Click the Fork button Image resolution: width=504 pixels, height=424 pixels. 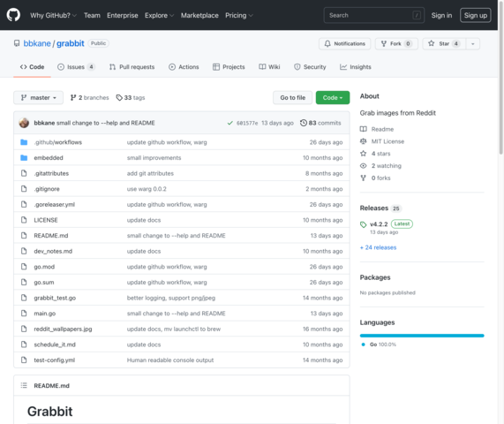[396, 44]
